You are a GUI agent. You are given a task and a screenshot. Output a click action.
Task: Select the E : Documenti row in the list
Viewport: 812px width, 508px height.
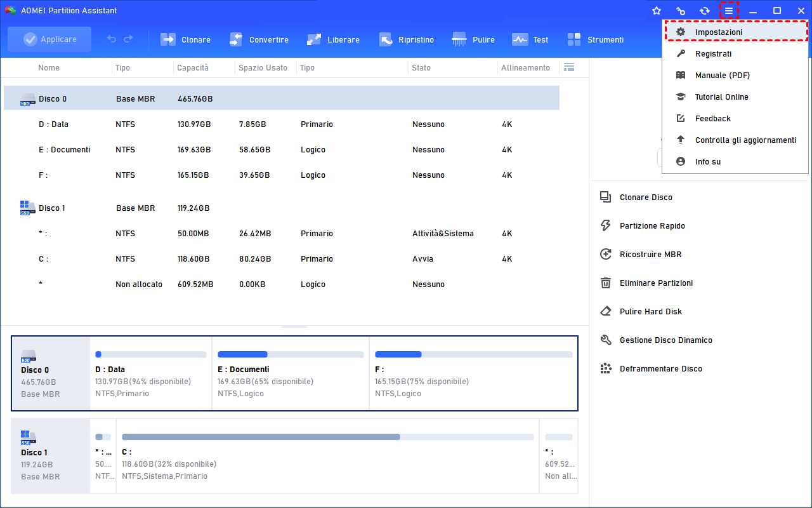click(282, 150)
